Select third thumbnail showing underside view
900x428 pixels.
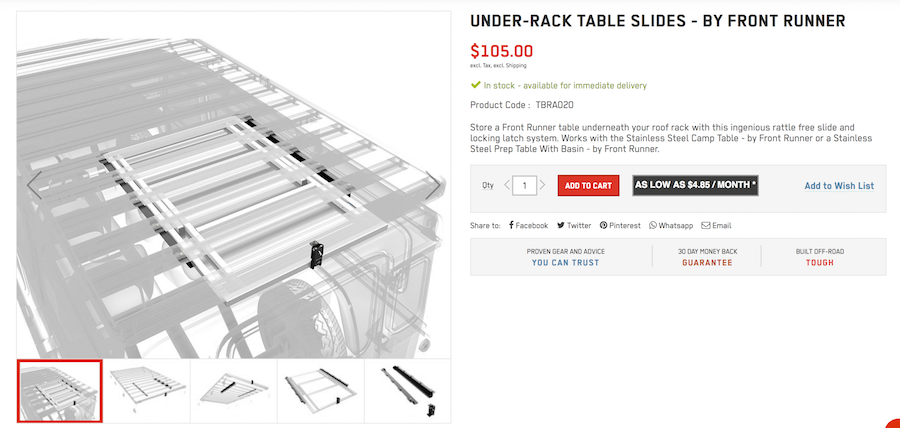coord(233,390)
